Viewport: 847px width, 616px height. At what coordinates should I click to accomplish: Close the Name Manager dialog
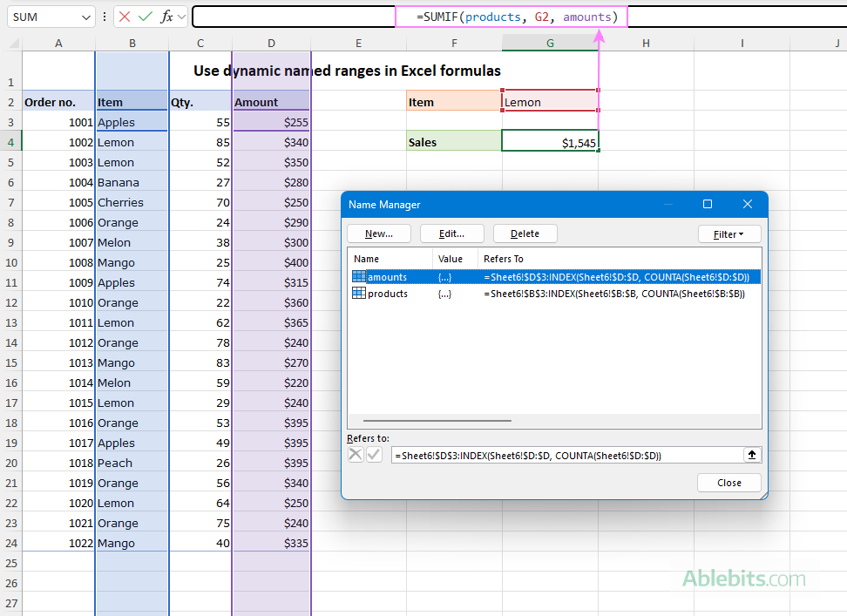pos(728,482)
